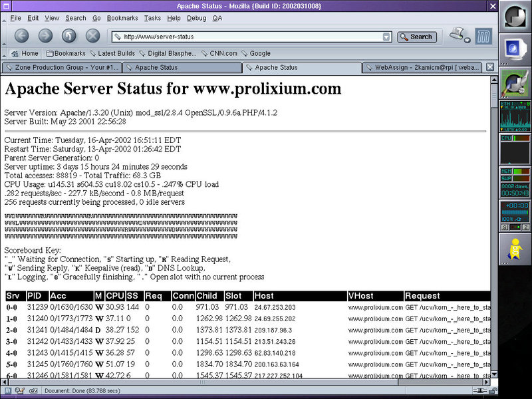532x399 pixels.
Task: Open the Edit menu
Action: click(x=33, y=18)
